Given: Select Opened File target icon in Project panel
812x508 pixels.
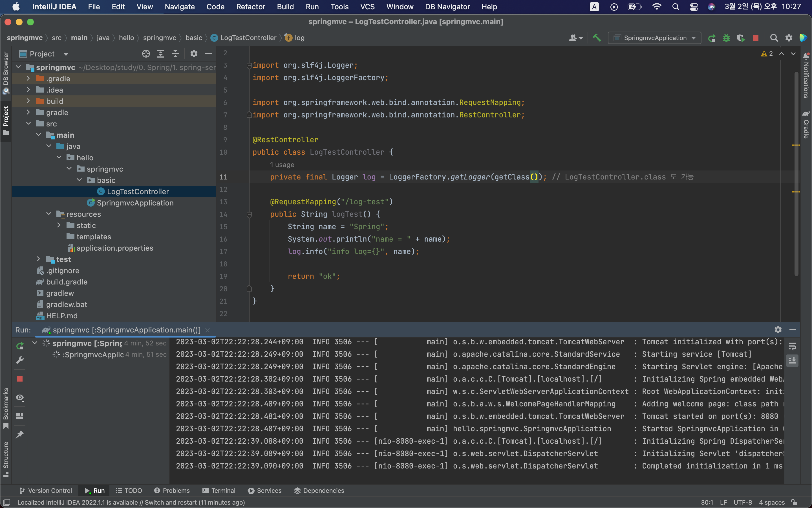Looking at the screenshot, I should click(146, 54).
